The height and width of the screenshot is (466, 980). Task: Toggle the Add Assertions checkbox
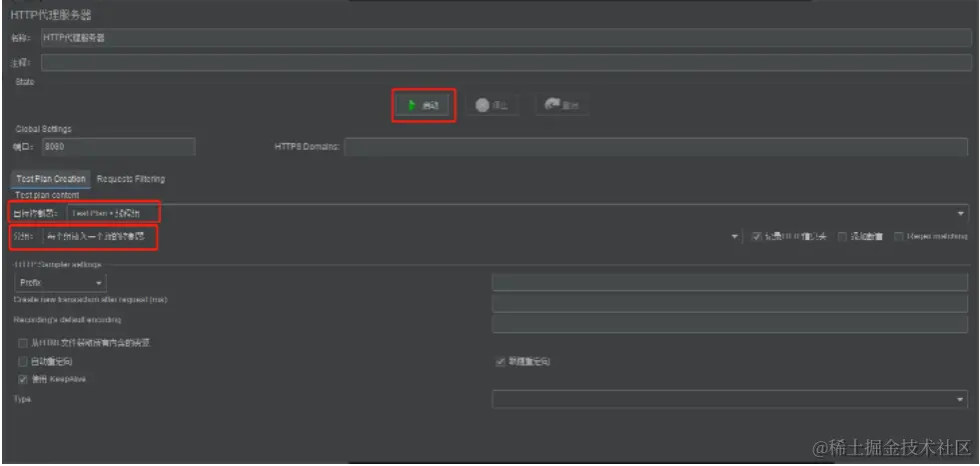pyautogui.click(x=842, y=236)
